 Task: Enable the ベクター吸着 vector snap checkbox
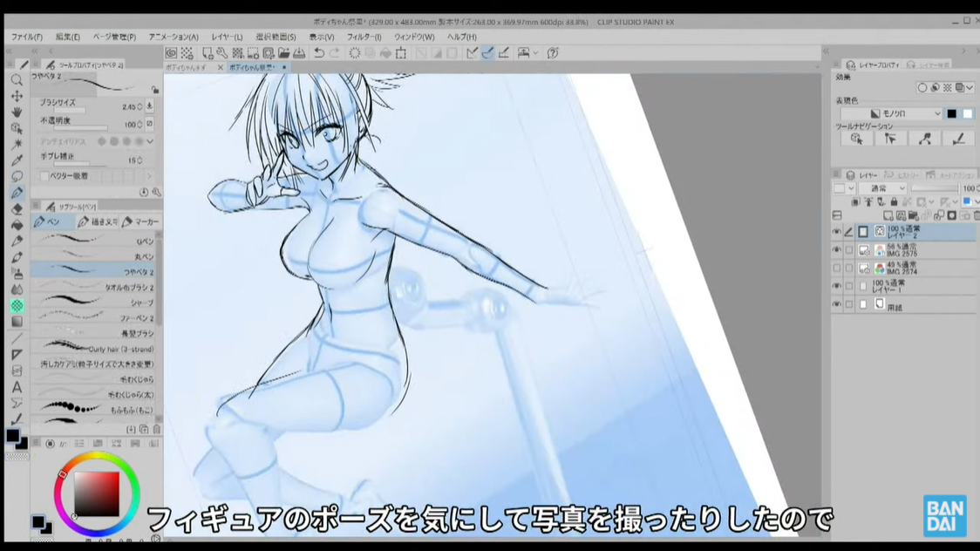pos(44,175)
